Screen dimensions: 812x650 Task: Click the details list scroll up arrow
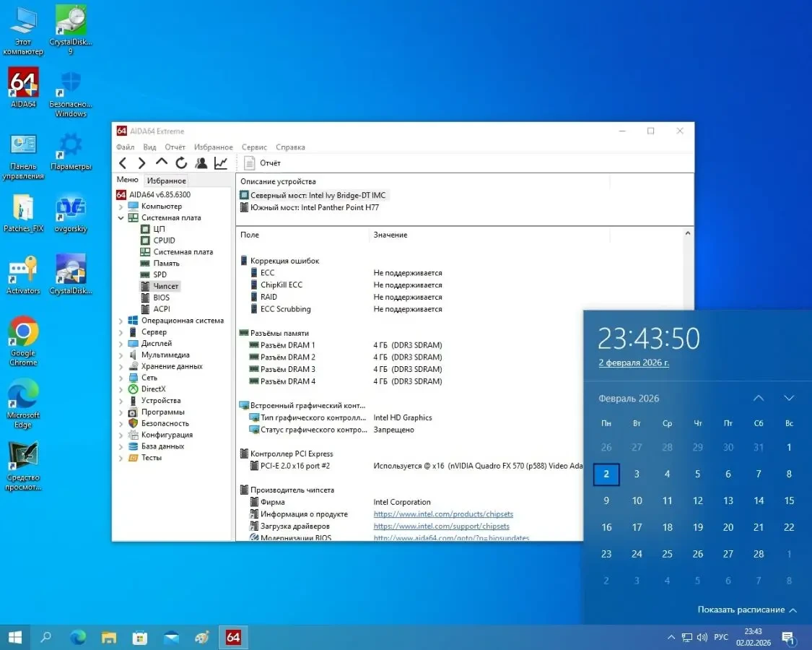point(688,233)
